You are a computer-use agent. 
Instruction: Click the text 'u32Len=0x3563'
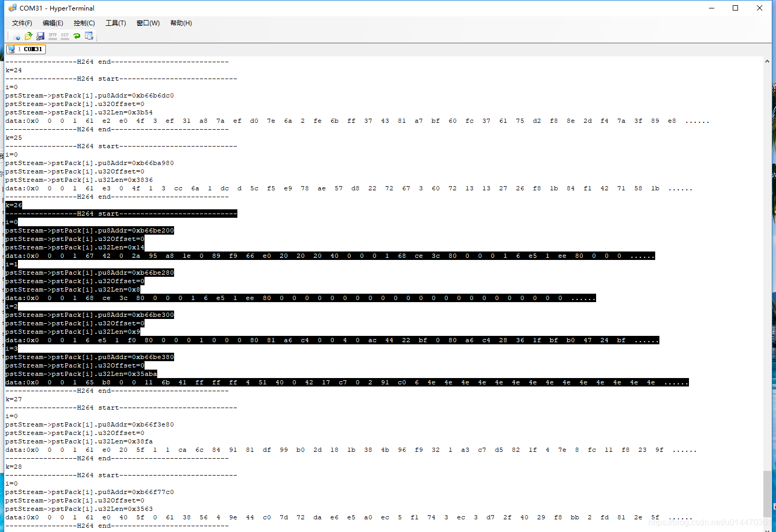126,509
